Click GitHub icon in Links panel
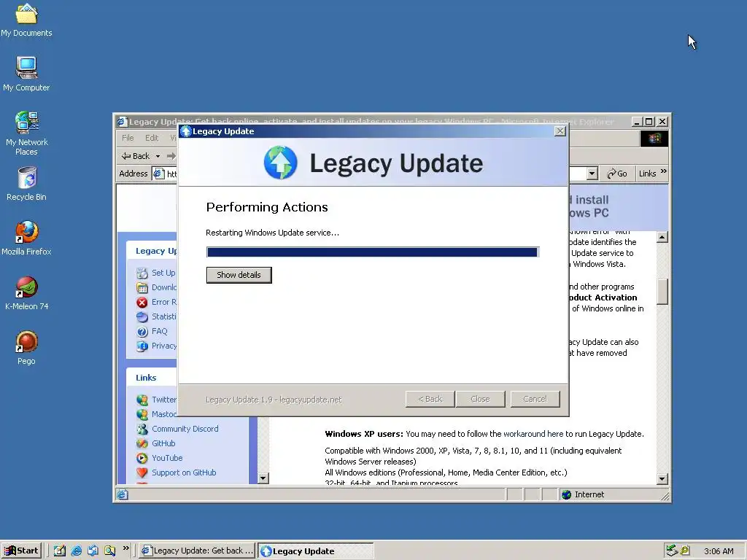 click(x=142, y=444)
